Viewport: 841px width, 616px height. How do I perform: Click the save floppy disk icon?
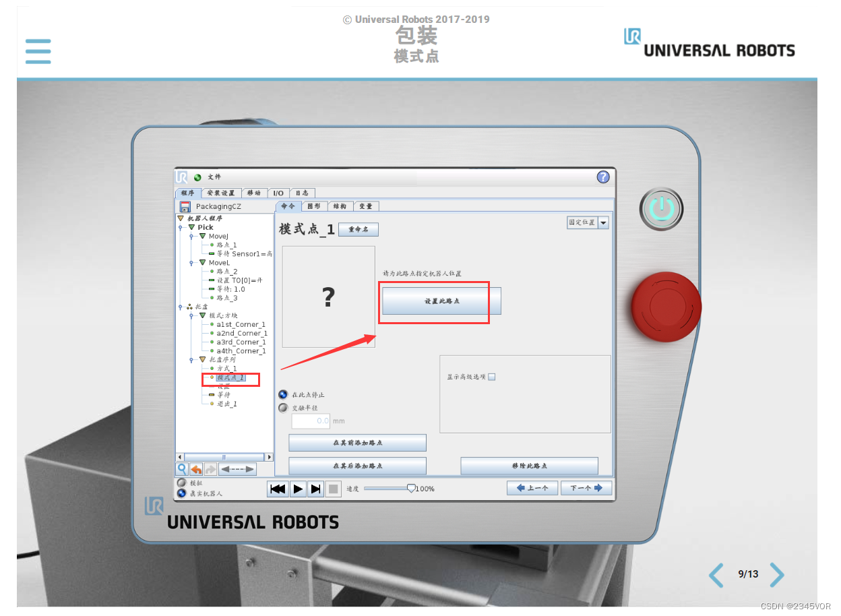pyautogui.click(x=185, y=206)
